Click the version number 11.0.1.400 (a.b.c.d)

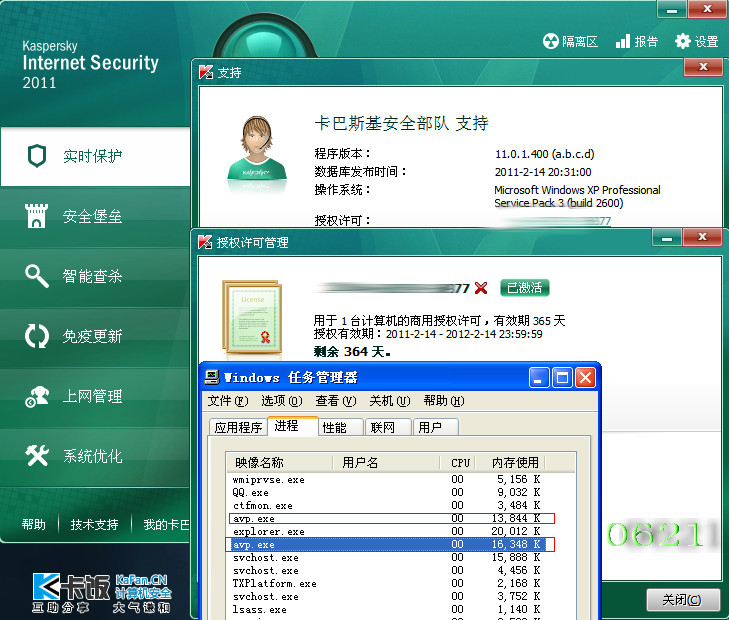click(x=544, y=154)
